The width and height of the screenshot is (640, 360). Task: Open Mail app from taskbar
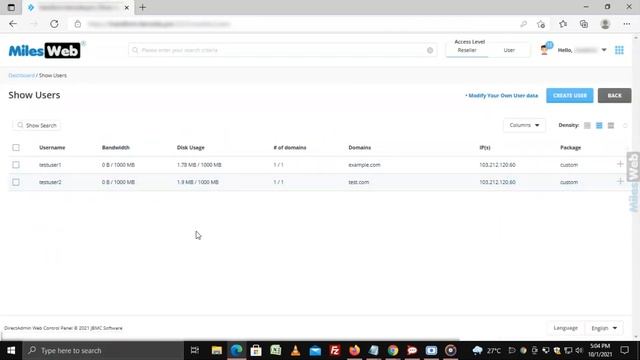pos(315,351)
